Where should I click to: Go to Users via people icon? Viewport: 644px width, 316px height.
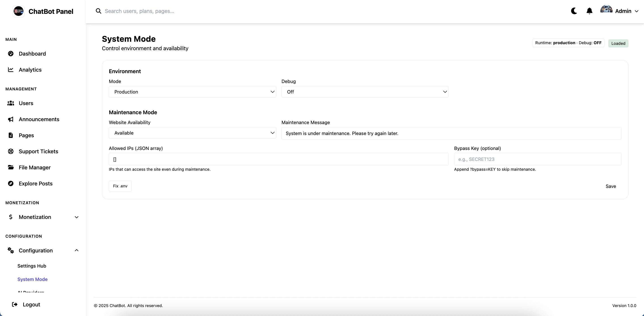tap(11, 103)
